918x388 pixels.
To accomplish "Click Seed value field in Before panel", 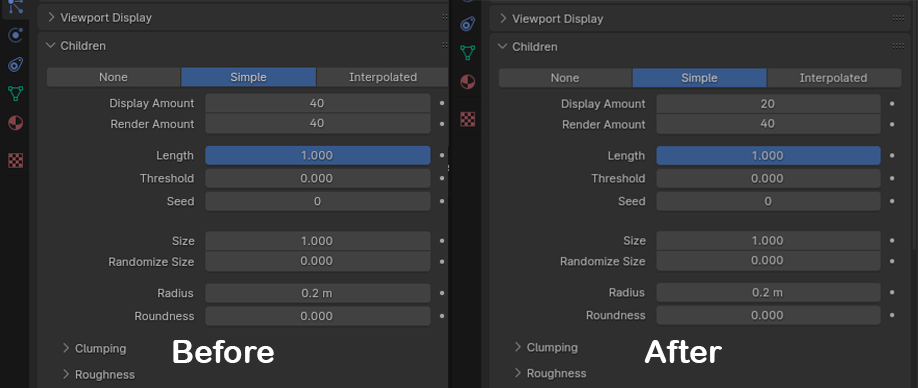I will 317,201.
